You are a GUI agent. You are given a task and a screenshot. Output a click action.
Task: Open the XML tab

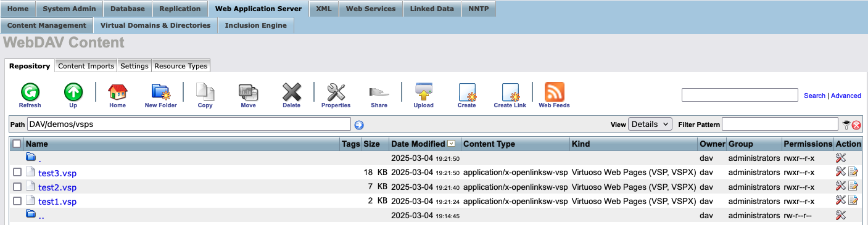click(323, 9)
